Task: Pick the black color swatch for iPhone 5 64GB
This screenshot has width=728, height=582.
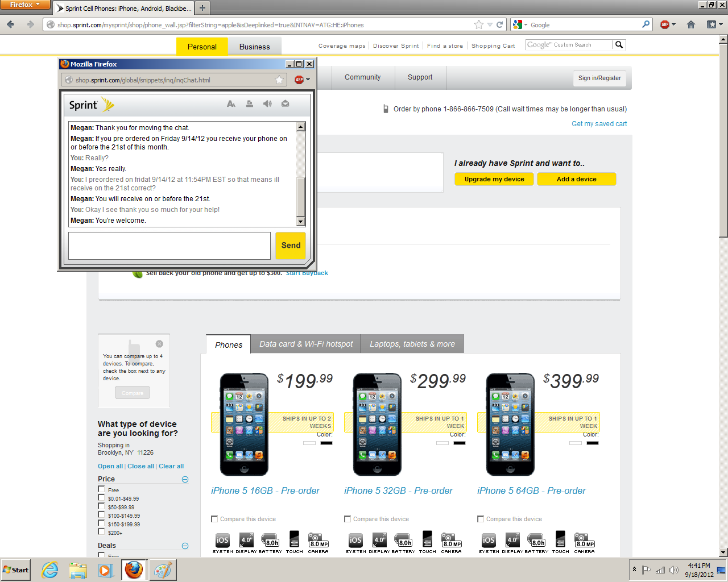Action: pos(593,443)
